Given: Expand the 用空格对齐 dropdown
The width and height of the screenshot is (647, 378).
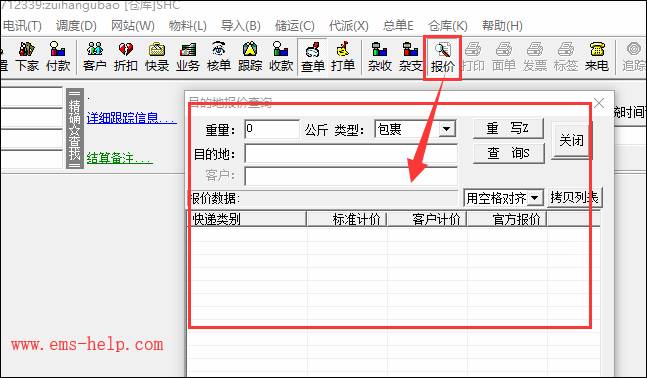Looking at the screenshot, I should tap(534, 198).
